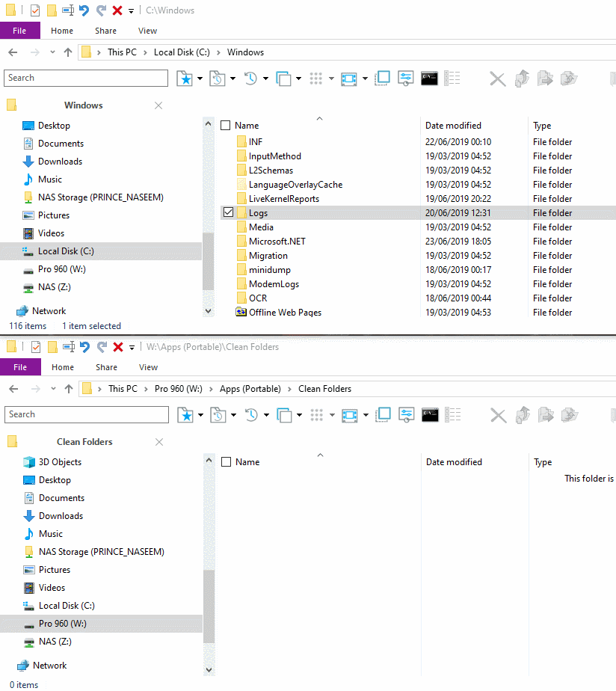
Task: Click the filmstrip view icon in C:\Windows toolbar
Action: pyautogui.click(x=348, y=79)
